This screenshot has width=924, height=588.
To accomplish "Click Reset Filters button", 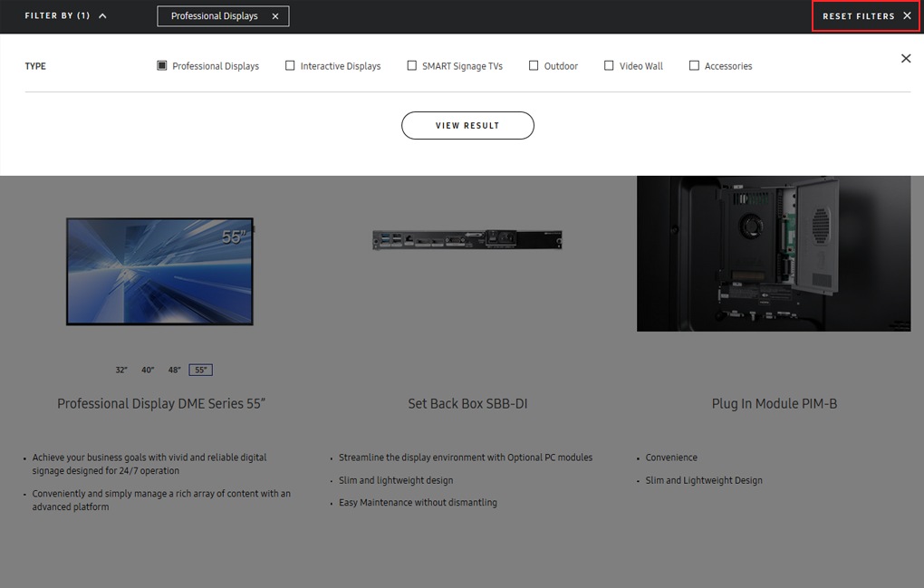I will [866, 16].
